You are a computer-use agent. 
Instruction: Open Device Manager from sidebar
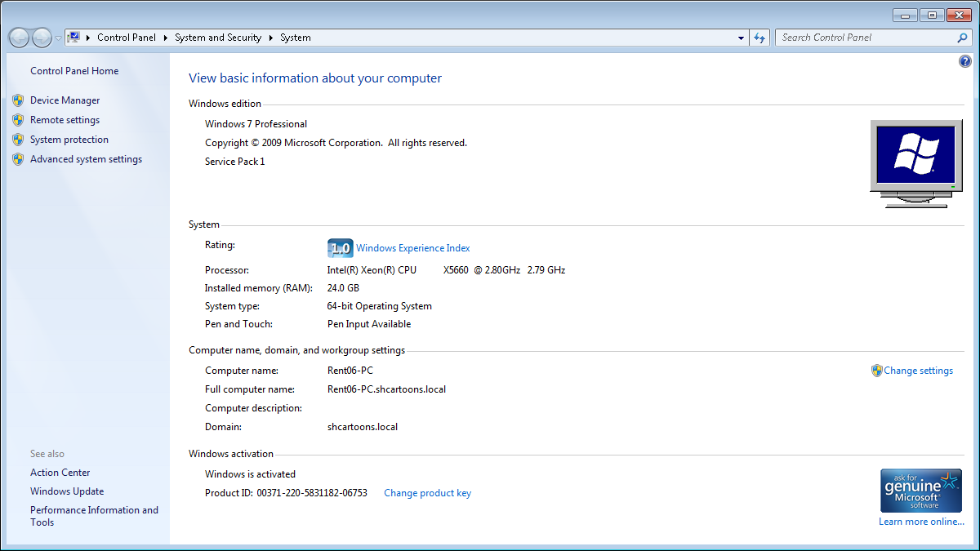tap(65, 100)
